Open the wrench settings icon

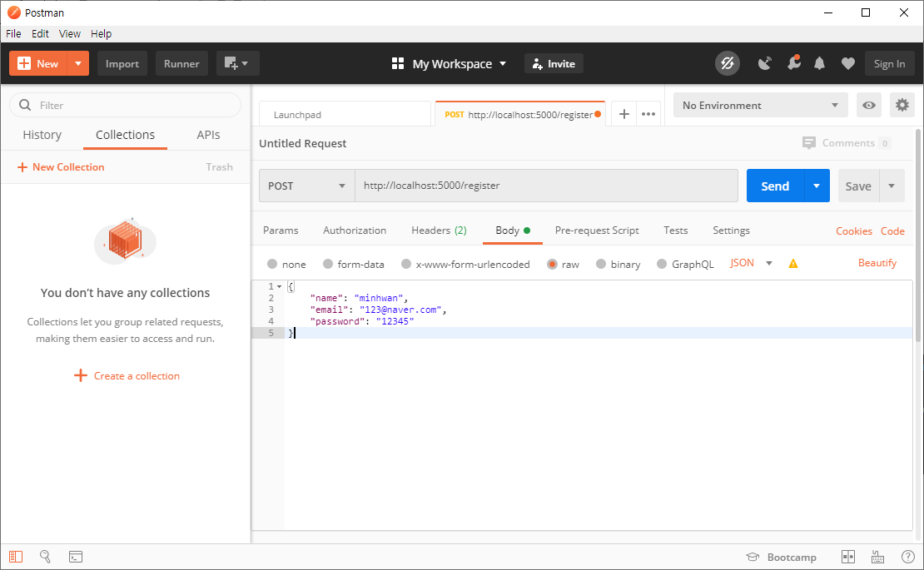tap(794, 62)
